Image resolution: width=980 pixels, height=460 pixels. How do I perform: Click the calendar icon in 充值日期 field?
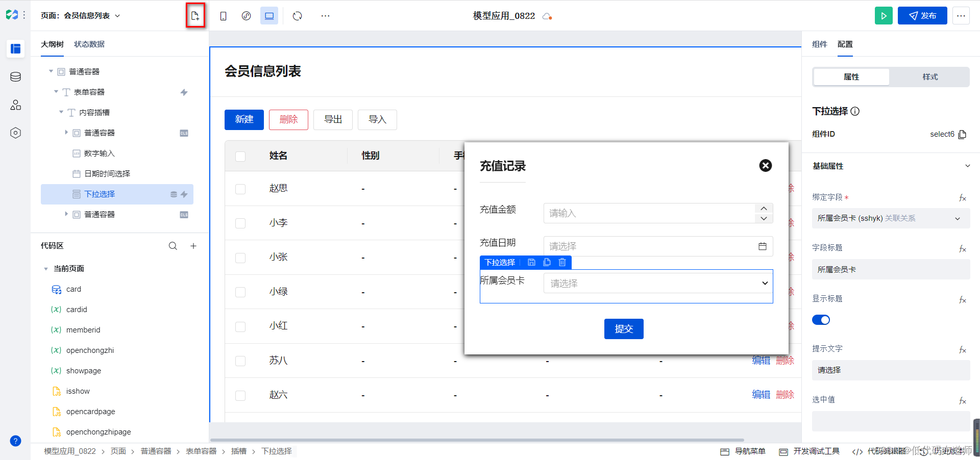click(x=763, y=246)
